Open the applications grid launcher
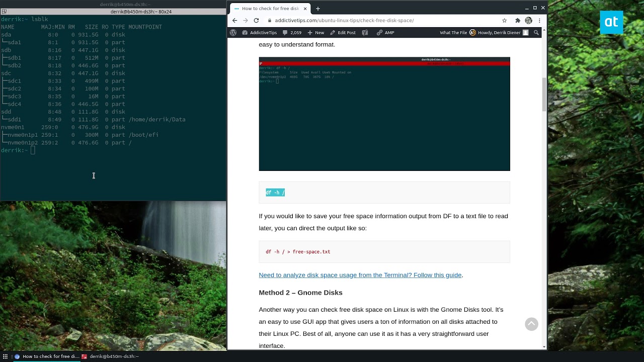This screenshot has width=644, height=362. pos(6,356)
